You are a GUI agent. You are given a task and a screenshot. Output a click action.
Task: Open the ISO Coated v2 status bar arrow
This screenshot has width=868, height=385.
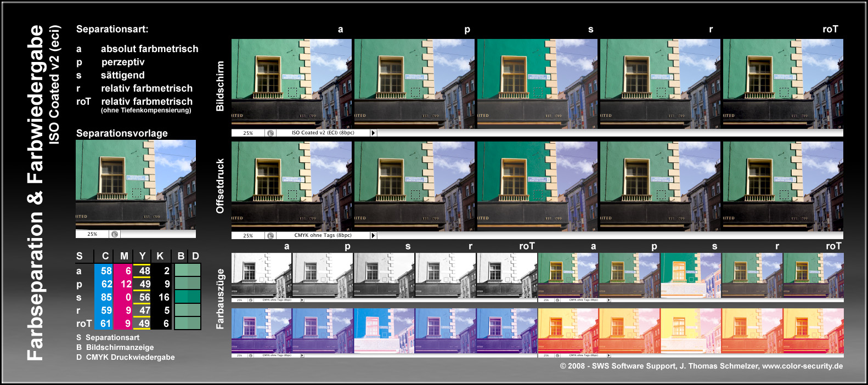(x=373, y=133)
